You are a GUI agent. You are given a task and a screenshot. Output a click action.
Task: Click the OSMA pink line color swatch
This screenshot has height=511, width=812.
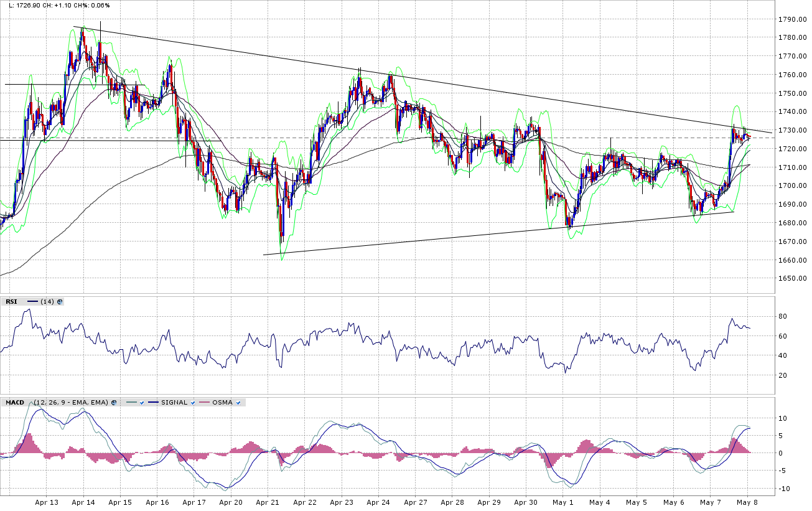point(203,403)
